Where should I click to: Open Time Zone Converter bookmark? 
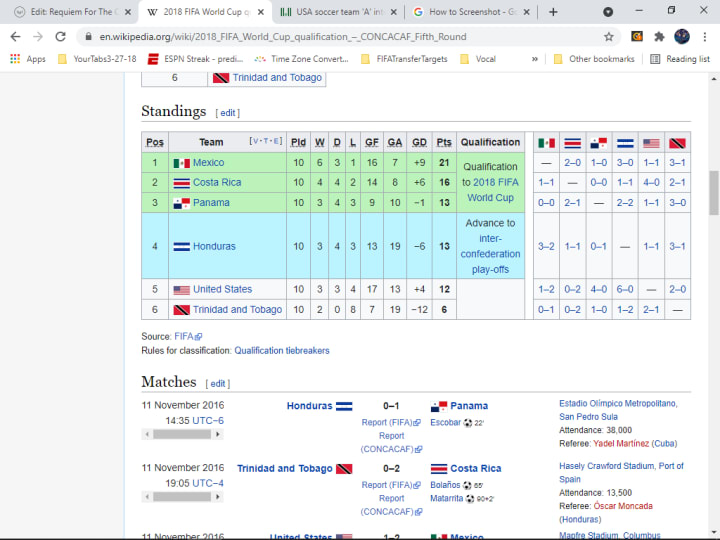[x=302, y=59]
